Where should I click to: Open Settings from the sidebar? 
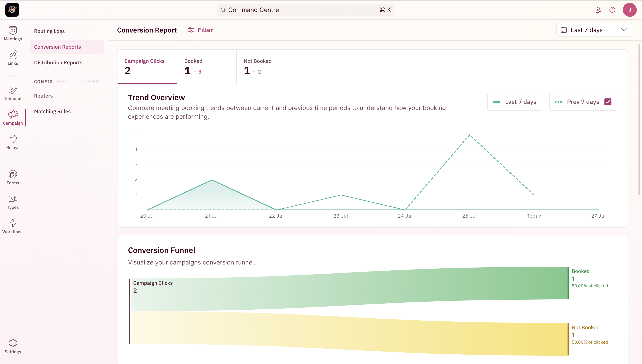pyautogui.click(x=13, y=347)
